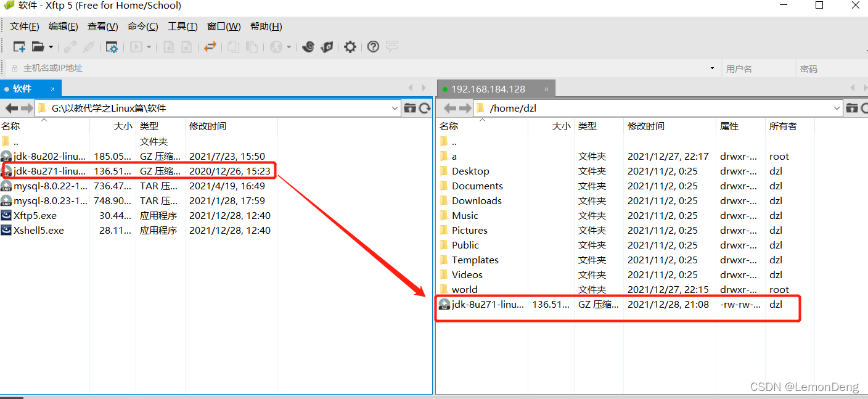
Task: Click the help question mark icon
Action: pyautogui.click(x=373, y=47)
